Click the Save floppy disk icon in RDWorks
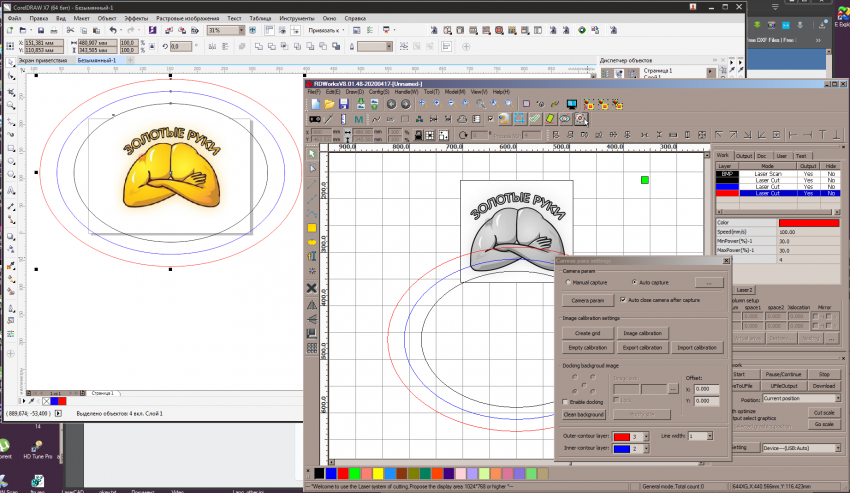Image resolution: width=850 pixels, height=493 pixels. pos(344,103)
